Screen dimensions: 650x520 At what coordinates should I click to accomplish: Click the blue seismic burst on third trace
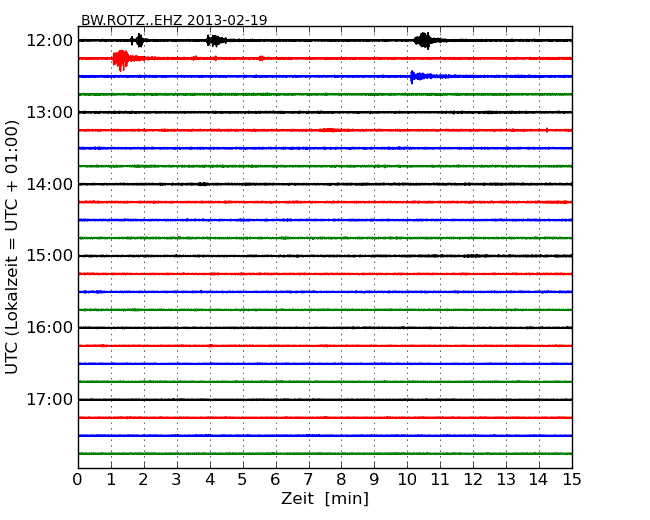tap(421, 77)
